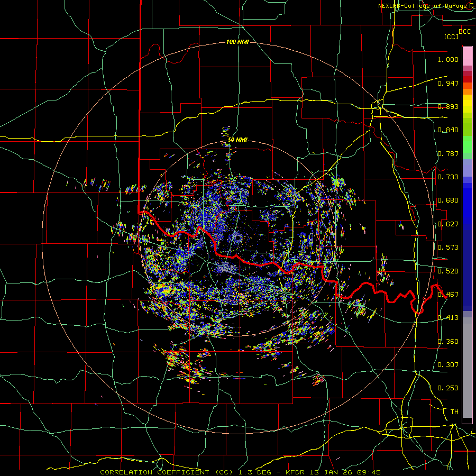Click the 0.307 scale value
Image resolution: width=476 pixels, height=476 pixels.
[448, 364]
